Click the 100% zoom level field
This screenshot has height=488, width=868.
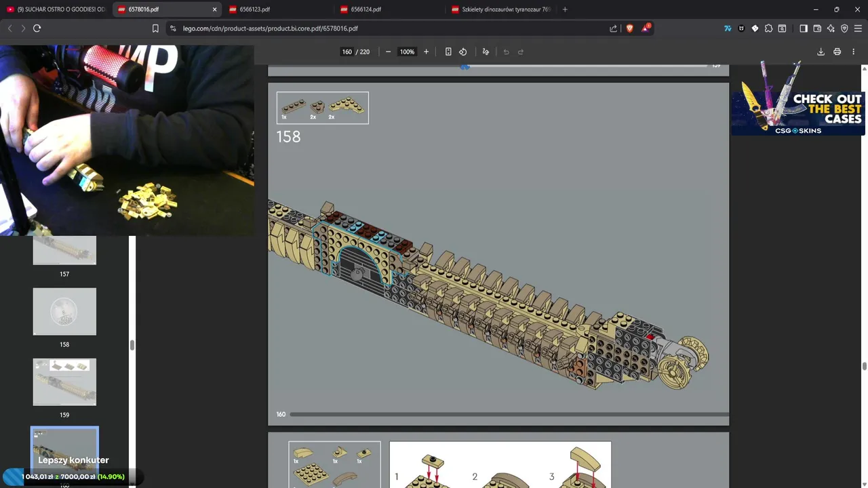coord(407,52)
